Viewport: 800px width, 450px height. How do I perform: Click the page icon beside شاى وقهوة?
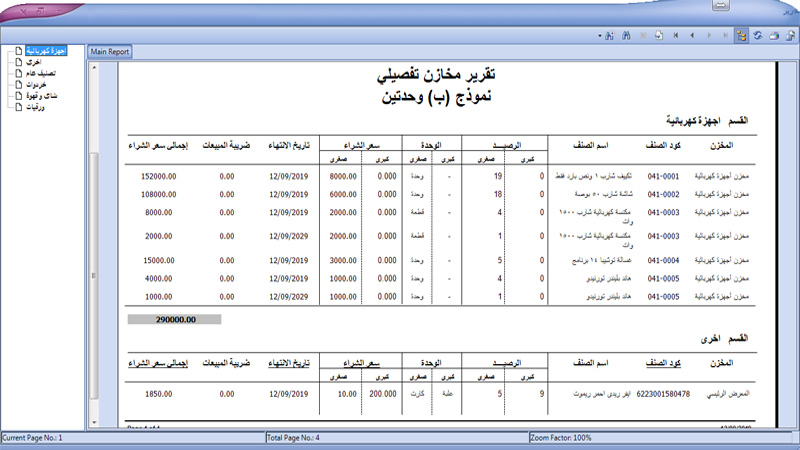point(19,96)
